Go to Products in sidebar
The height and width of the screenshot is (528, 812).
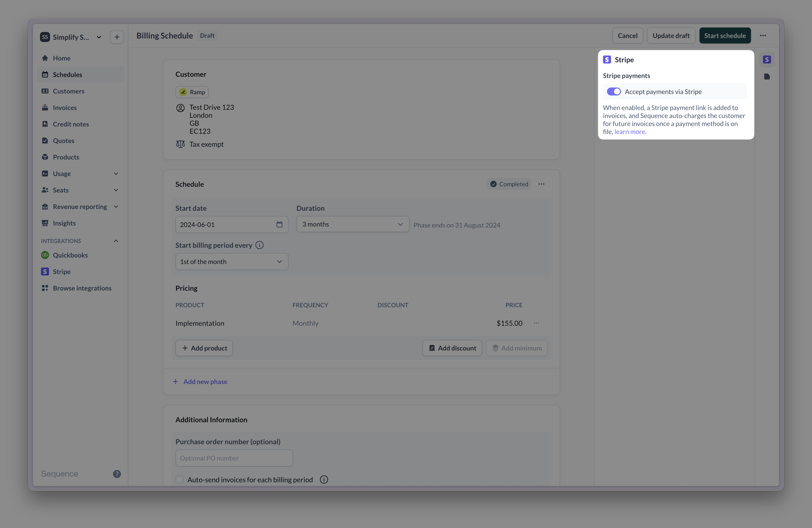tap(80, 157)
